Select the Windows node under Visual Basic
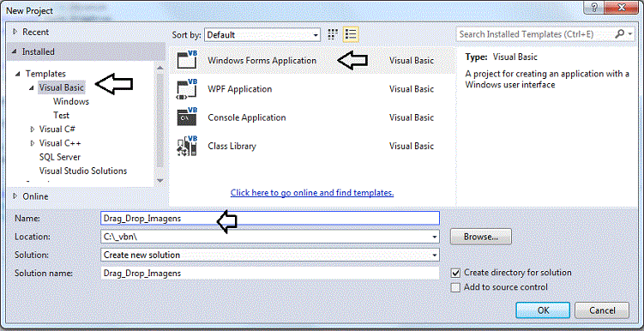This screenshot has height=331, width=644. pos(71,101)
